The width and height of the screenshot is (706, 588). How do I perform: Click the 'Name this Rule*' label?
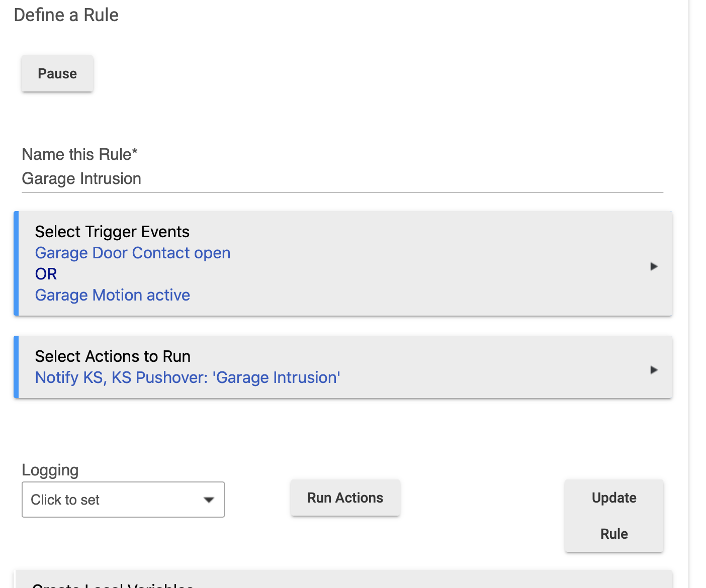(80, 154)
